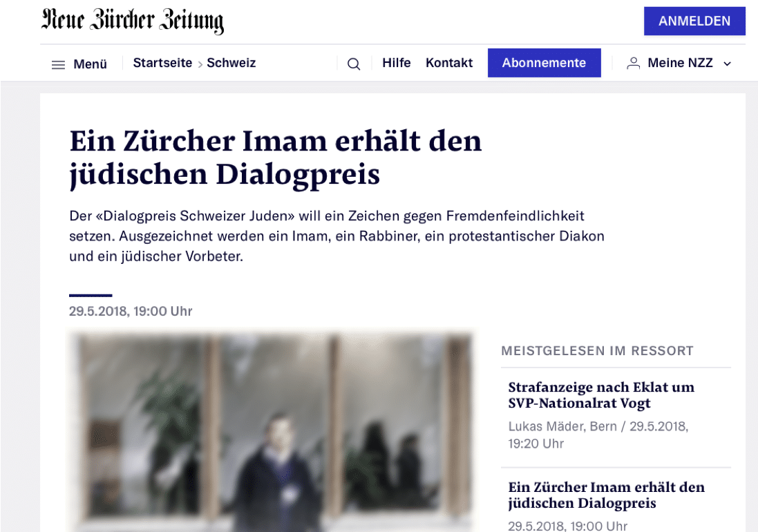The image size is (758, 532).
Task: Open the Kontakt page
Action: coord(449,63)
